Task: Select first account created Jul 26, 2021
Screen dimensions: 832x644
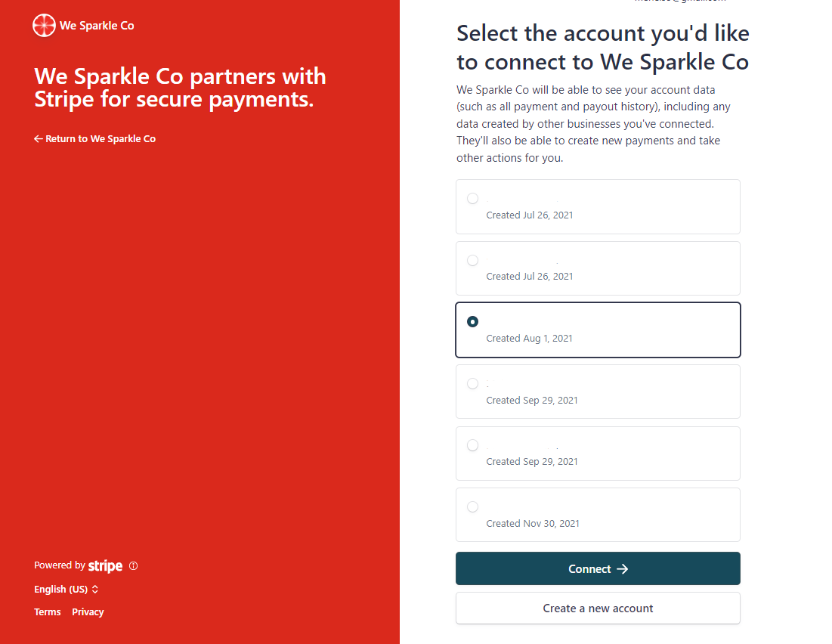Action: point(598,206)
